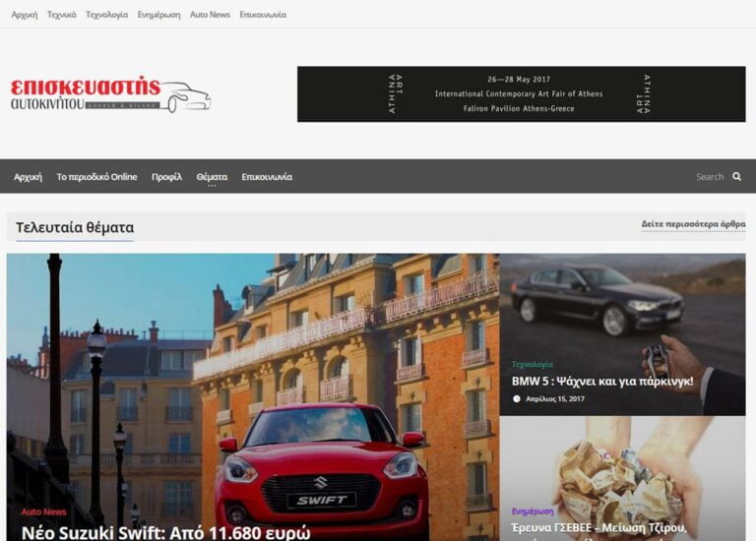Click the Επισκευαστής Αυτοκινήτου site logo
The width and height of the screenshot is (756, 541).
(110, 94)
